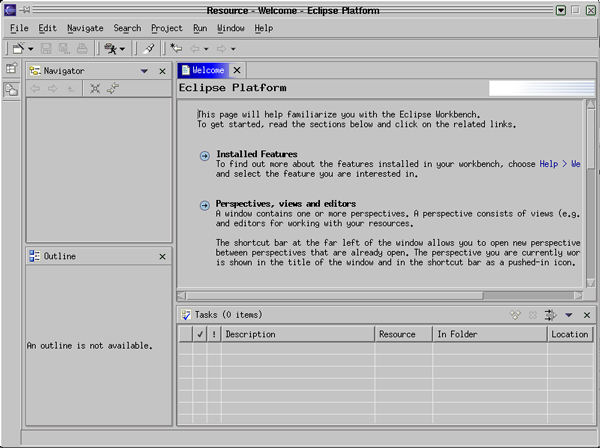The width and height of the screenshot is (600, 448).
Task: Click the search flashlight toolbar icon
Action: coord(148,48)
